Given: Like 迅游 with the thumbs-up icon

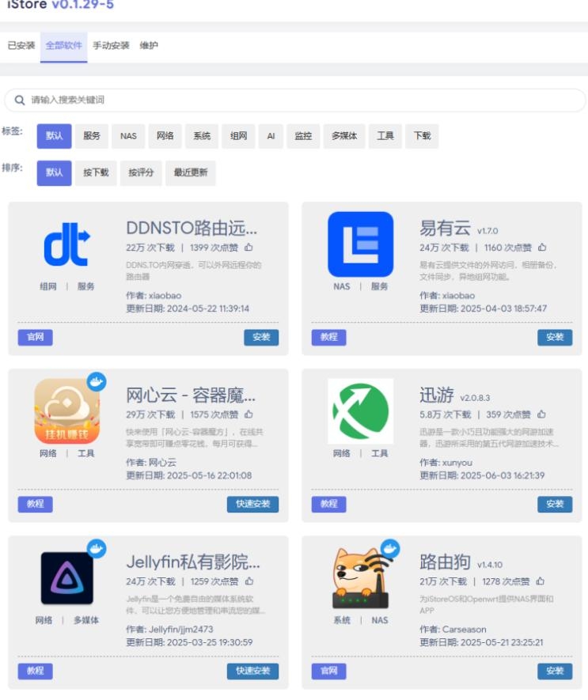Looking at the screenshot, I should coord(541,414).
